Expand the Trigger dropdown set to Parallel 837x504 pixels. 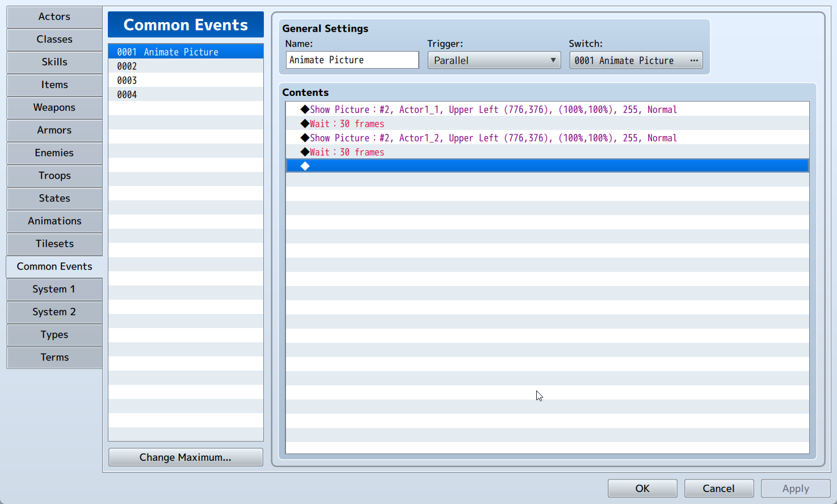click(x=494, y=60)
